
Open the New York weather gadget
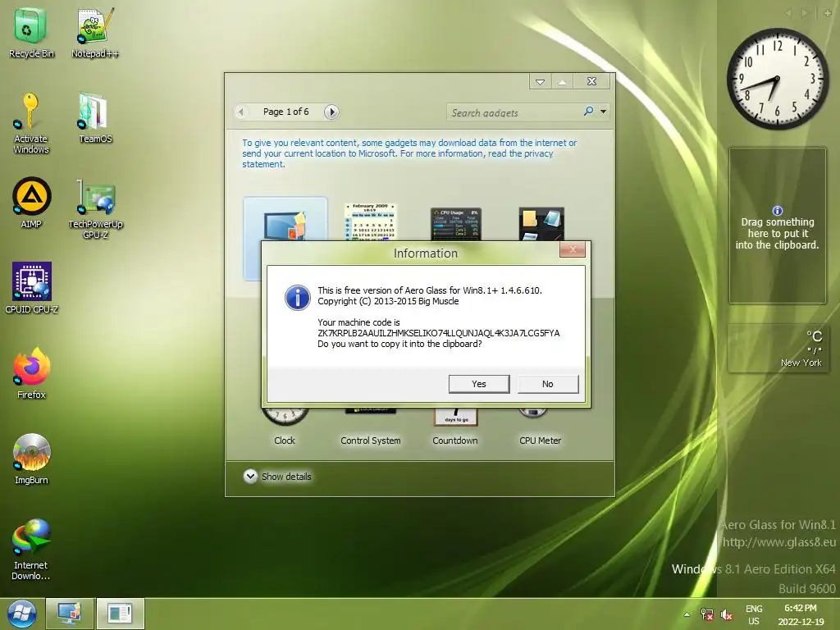[778, 348]
